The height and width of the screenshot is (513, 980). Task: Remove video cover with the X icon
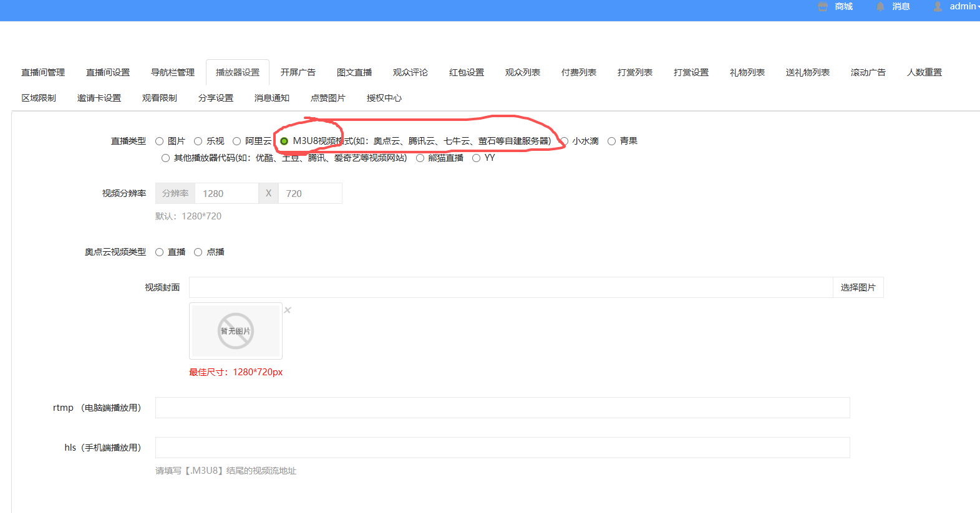(288, 310)
